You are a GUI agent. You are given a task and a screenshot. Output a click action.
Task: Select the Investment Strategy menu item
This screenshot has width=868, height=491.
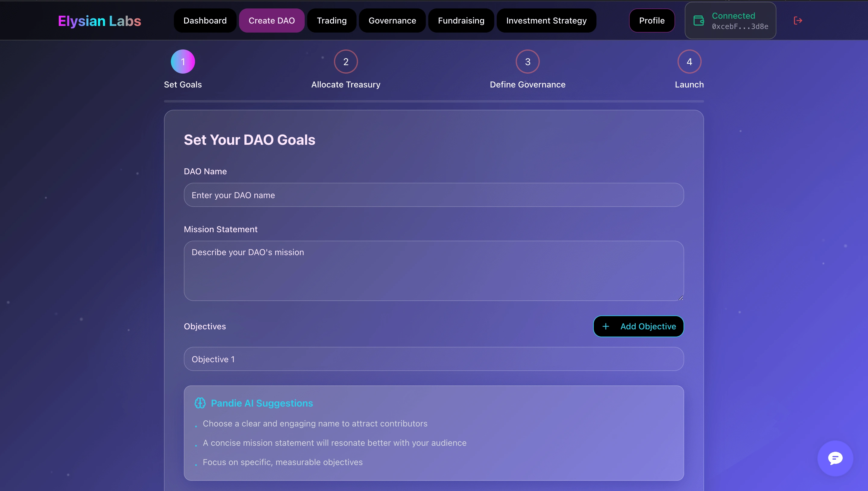(546, 20)
